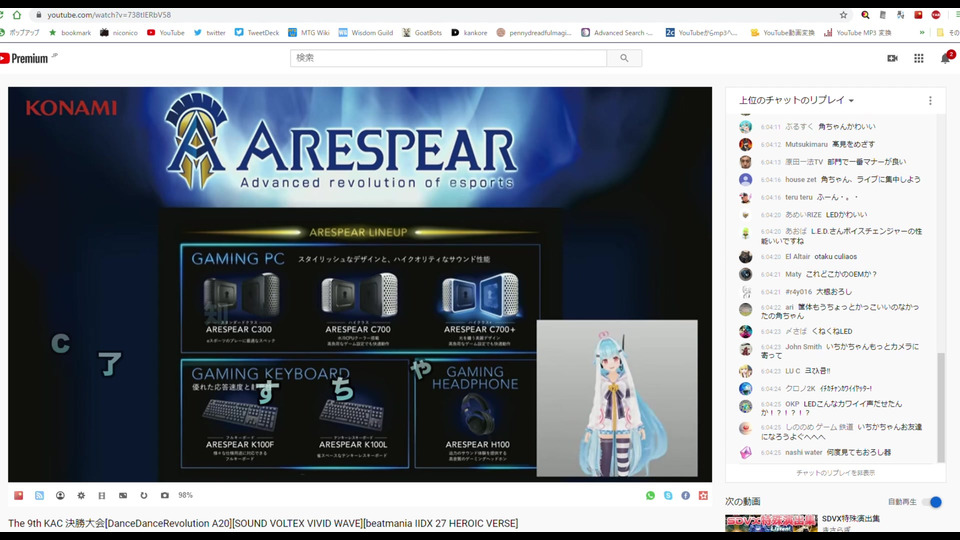The height and width of the screenshot is (540, 960).
Task: Open the video create camera icon
Action: click(893, 58)
